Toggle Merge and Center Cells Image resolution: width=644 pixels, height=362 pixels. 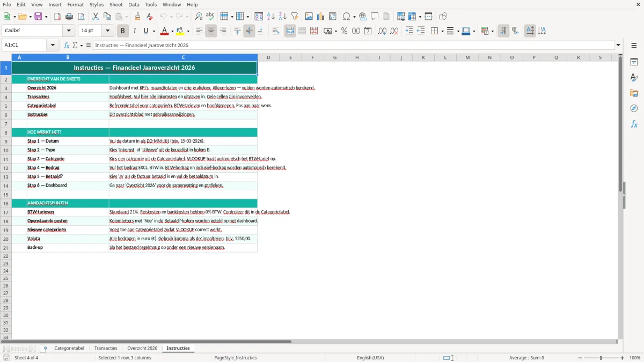(290, 31)
